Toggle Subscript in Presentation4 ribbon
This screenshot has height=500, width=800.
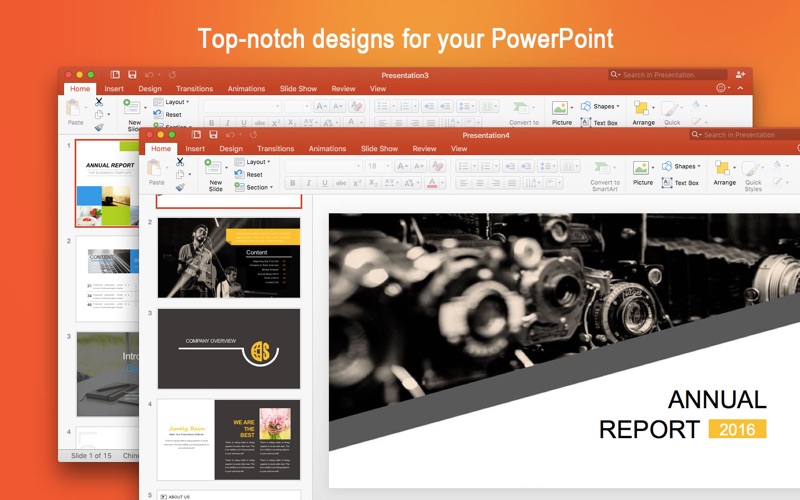(373, 183)
